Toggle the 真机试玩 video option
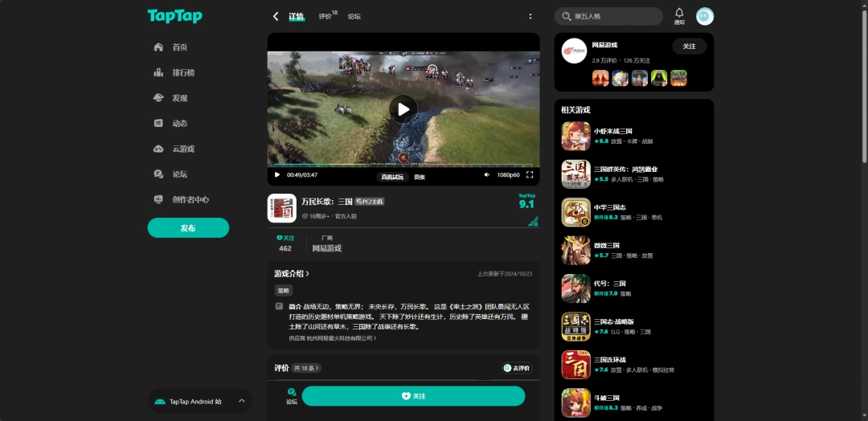This screenshot has height=421, width=868. coord(392,177)
